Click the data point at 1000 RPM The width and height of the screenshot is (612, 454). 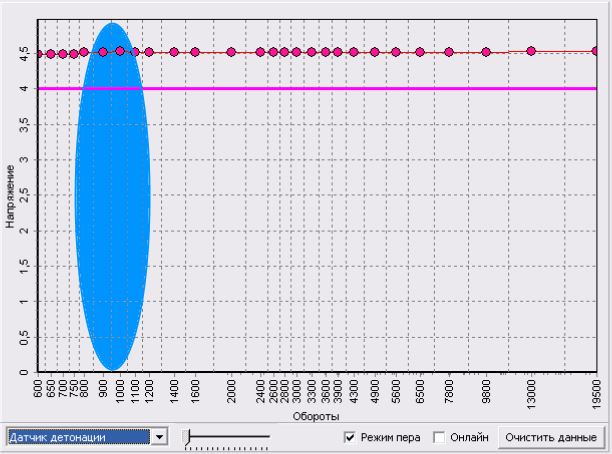(120, 51)
